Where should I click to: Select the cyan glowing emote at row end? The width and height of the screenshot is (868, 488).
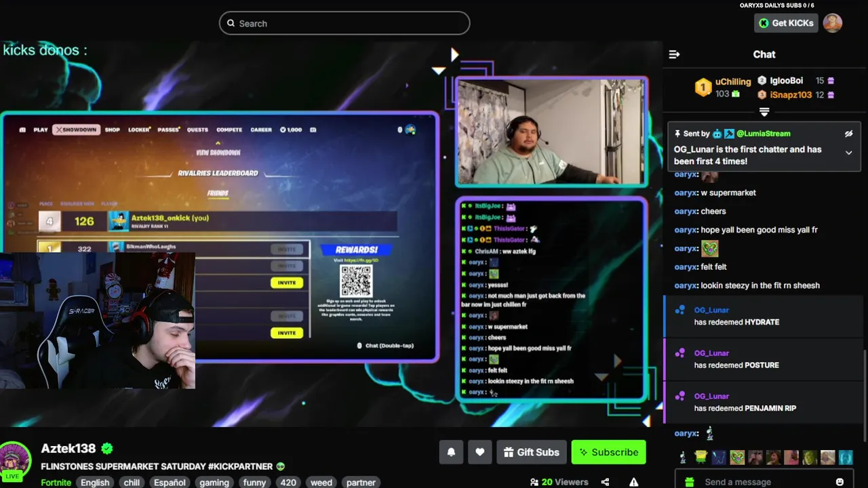846,457
